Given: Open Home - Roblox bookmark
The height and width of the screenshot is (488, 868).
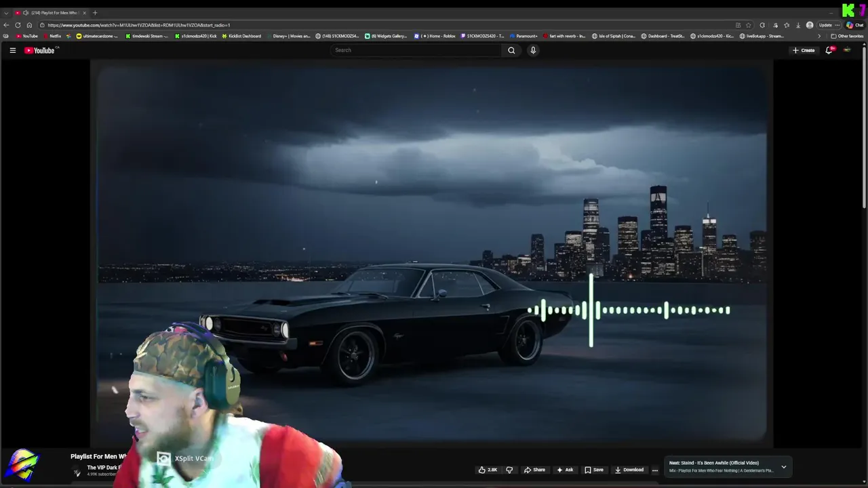Looking at the screenshot, I should 435,36.
